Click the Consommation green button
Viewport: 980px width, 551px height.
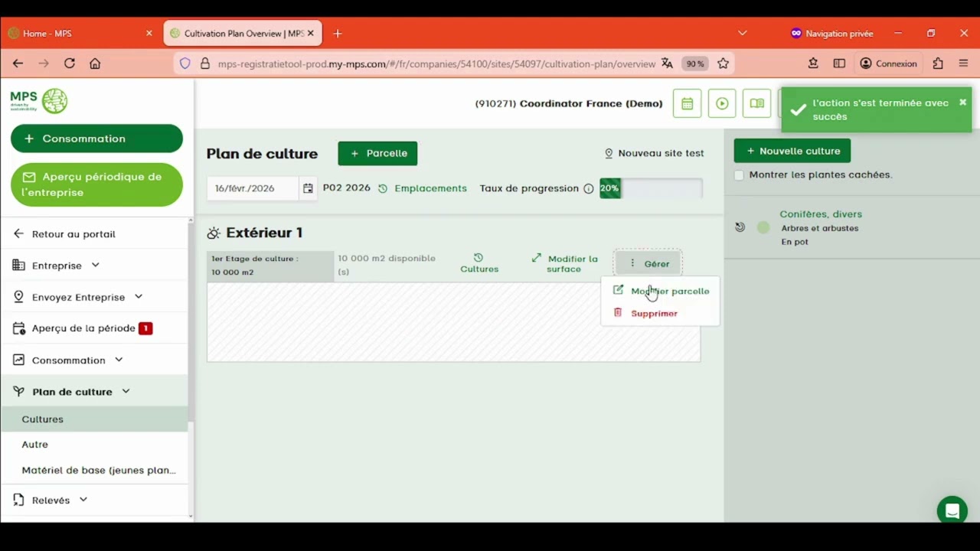96,139
